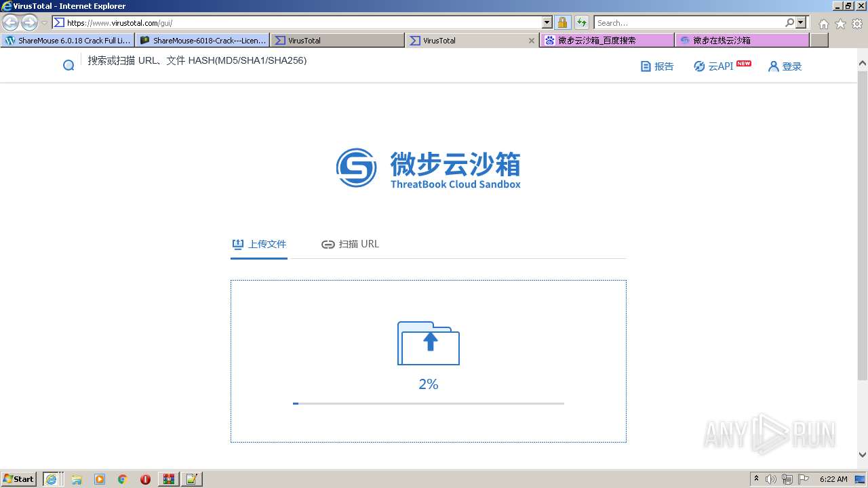
Task: Switch to ShareMouse 6.0.18 Crack tab
Action: tap(68, 41)
